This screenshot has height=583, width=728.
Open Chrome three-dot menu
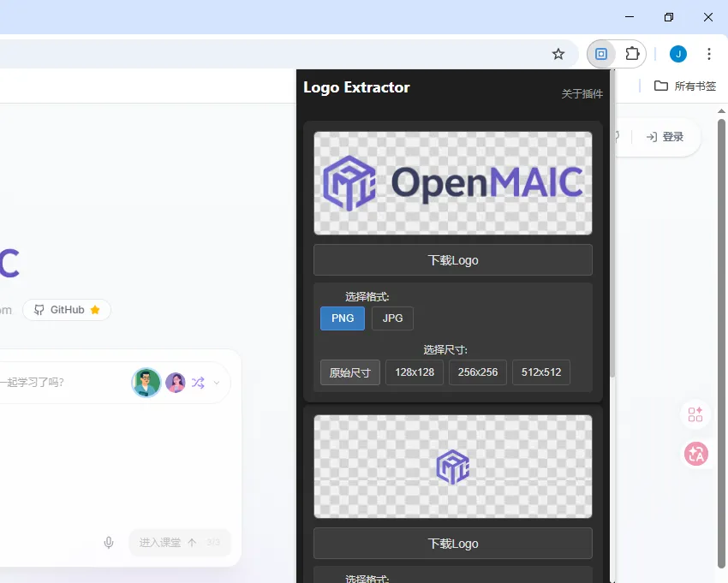708,54
